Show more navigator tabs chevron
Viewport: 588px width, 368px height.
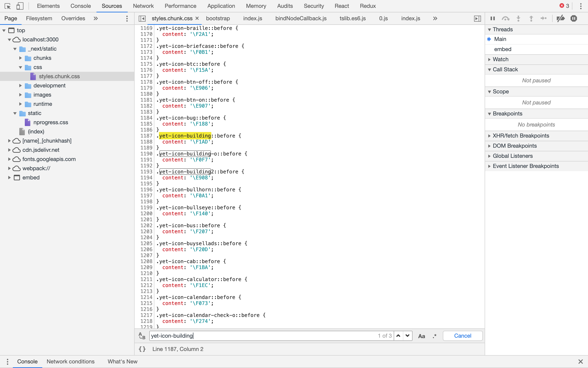[x=96, y=18]
